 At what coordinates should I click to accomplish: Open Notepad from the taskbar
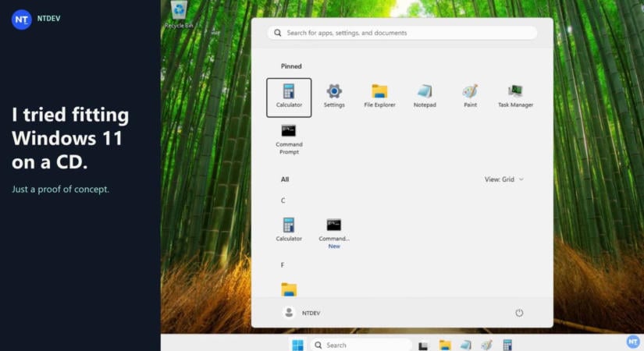tap(466, 346)
